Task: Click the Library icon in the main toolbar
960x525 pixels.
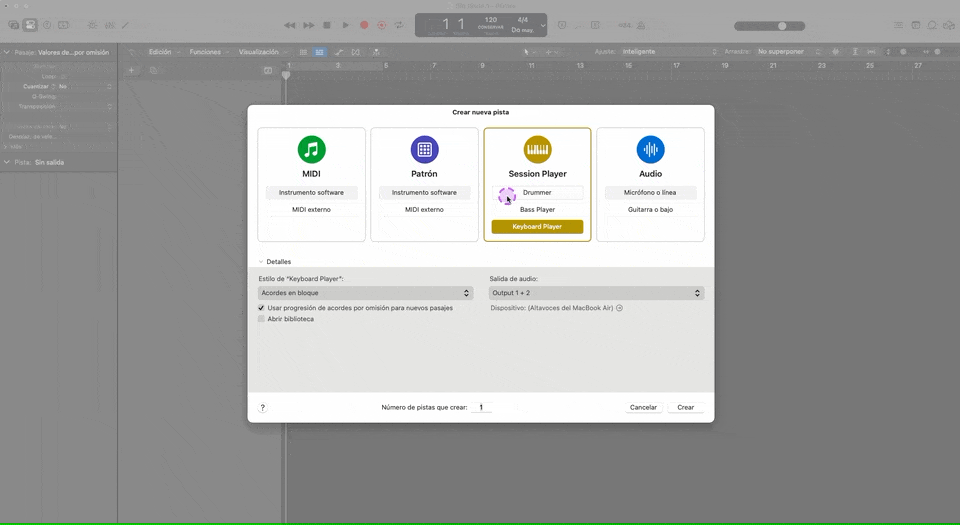Action: [13, 25]
